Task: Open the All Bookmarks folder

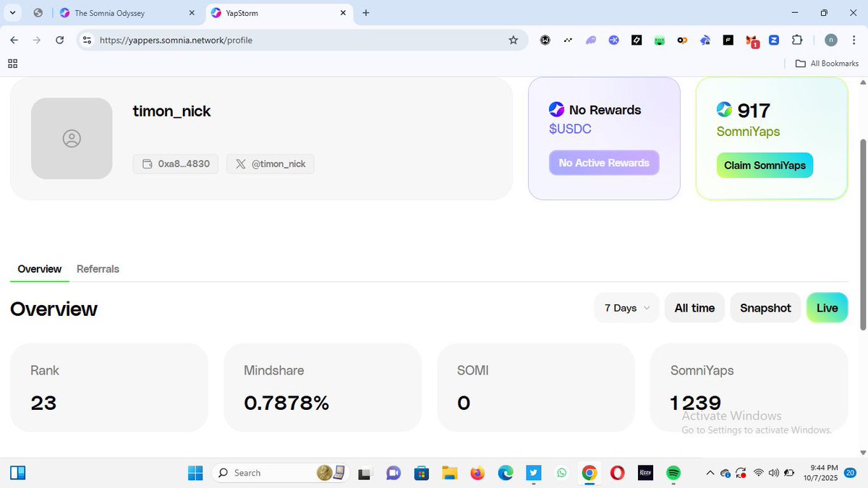Action: (x=827, y=64)
